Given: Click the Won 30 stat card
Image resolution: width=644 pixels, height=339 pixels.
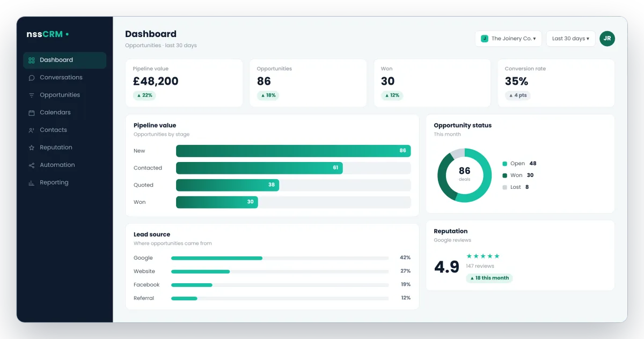Looking at the screenshot, I should pos(432,83).
